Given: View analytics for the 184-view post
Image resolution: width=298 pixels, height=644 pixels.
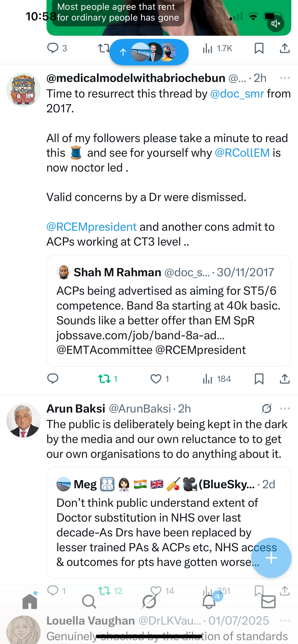Looking at the screenshot, I should [217, 379].
